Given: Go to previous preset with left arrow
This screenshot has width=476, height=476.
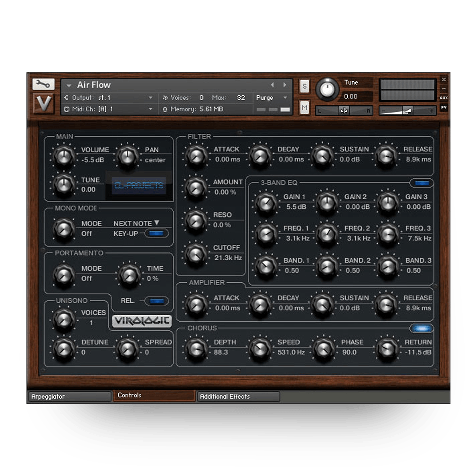Looking at the screenshot, I should click(x=273, y=85).
